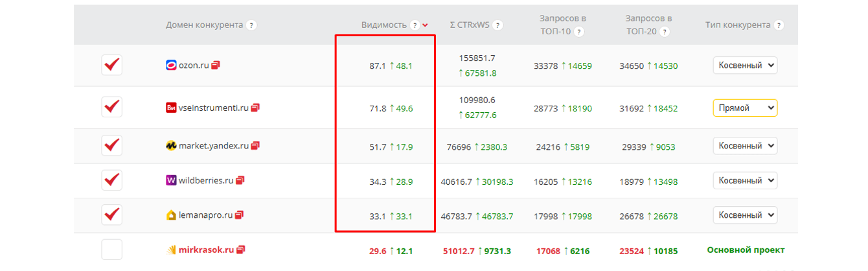Open competitor type dropdown for wildberries.ru

745,180
